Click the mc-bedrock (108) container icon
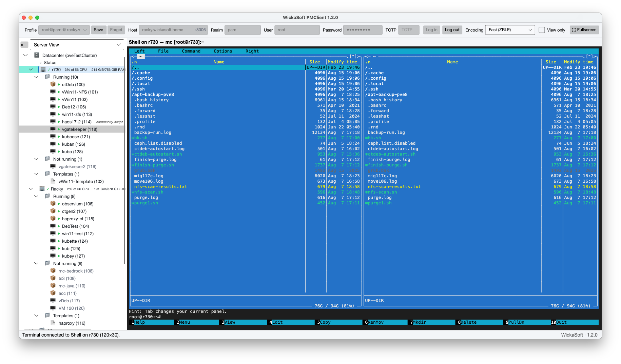This screenshot has height=364, width=621. pyautogui.click(x=53, y=271)
